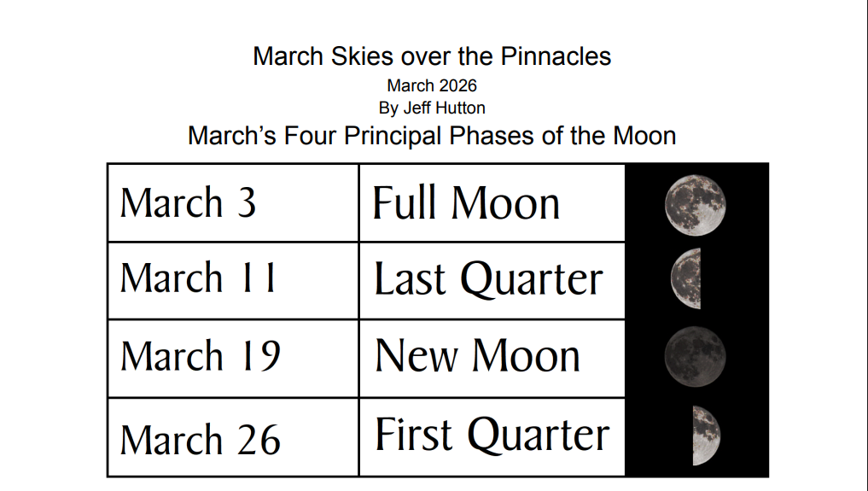
Task: Click the title "March Skies over the Pinnacles"
Action: click(x=432, y=56)
